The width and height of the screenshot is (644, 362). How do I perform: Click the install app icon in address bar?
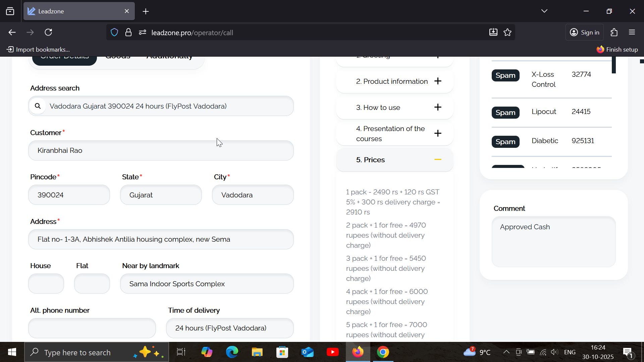pos(493,33)
